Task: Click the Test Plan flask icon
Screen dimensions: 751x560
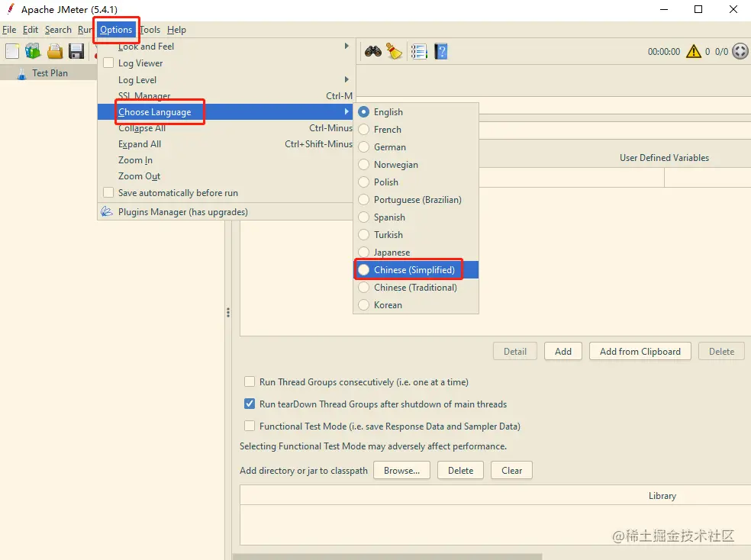Action: pyautogui.click(x=21, y=73)
